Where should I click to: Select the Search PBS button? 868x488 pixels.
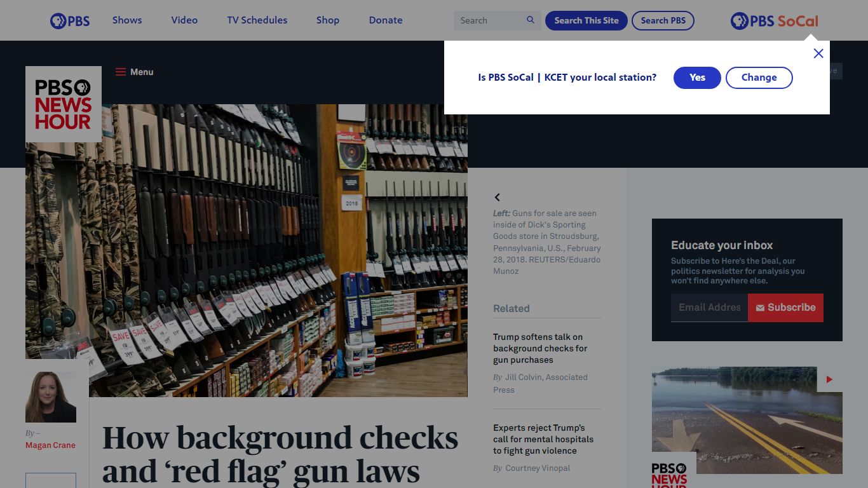[x=663, y=20]
